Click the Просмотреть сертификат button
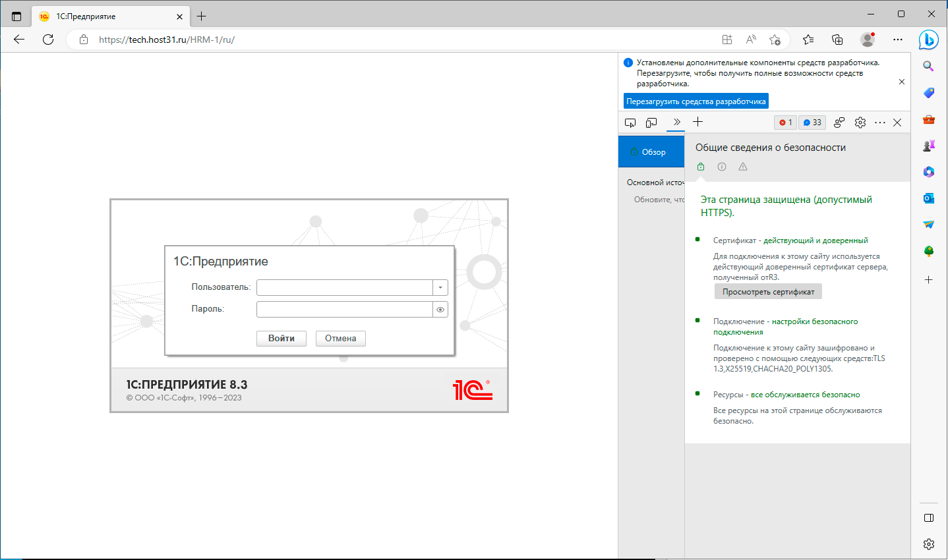 (x=768, y=292)
